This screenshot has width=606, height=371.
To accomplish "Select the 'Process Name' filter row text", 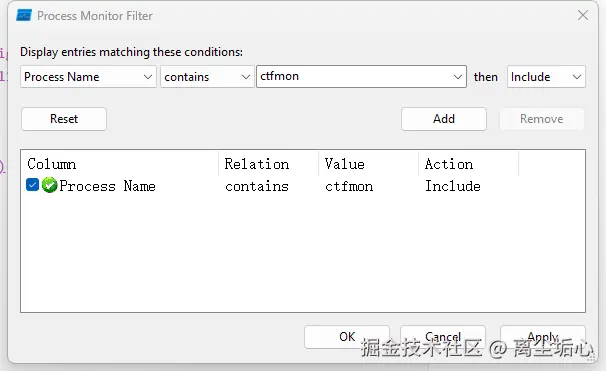I will 107,186.
